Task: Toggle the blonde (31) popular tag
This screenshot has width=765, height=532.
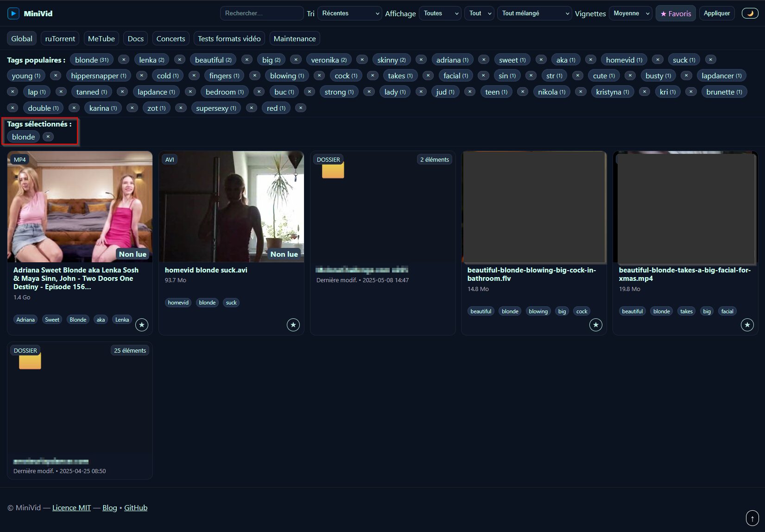Action: pos(92,60)
